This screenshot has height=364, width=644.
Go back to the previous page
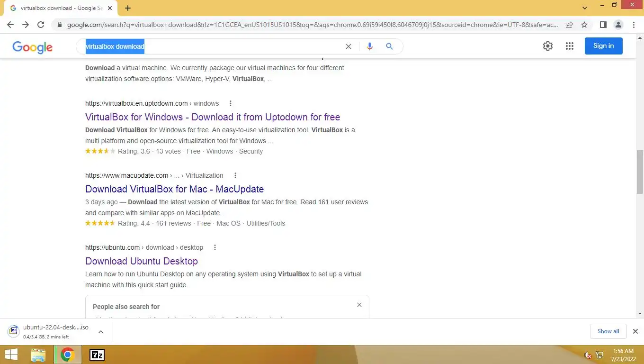(10, 25)
